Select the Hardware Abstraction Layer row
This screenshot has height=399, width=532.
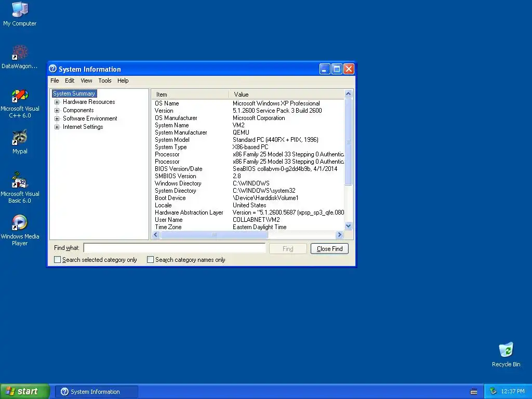[249, 212]
